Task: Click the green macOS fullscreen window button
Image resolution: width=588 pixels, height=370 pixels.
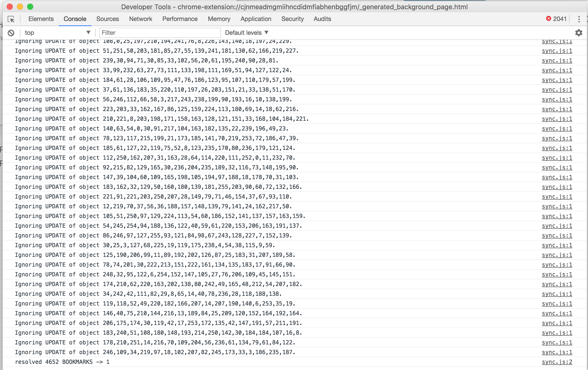Action: tap(30, 7)
